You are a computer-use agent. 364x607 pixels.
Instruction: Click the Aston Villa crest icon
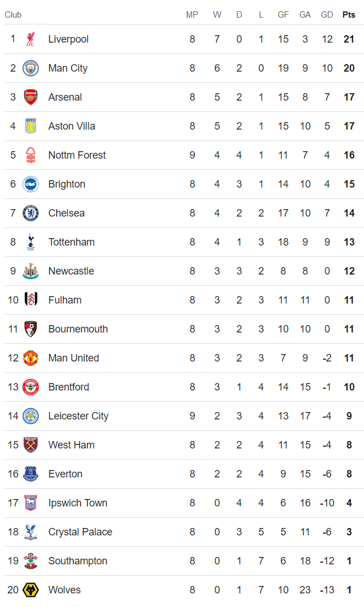click(31, 126)
